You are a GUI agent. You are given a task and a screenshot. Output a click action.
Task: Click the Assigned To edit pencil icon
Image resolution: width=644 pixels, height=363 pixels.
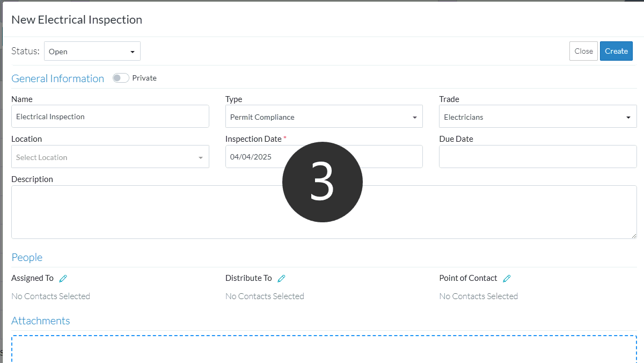(63, 278)
